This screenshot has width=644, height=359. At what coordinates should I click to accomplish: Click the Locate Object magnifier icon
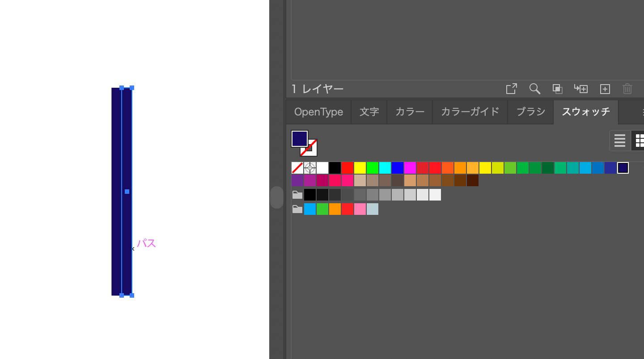point(534,89)
